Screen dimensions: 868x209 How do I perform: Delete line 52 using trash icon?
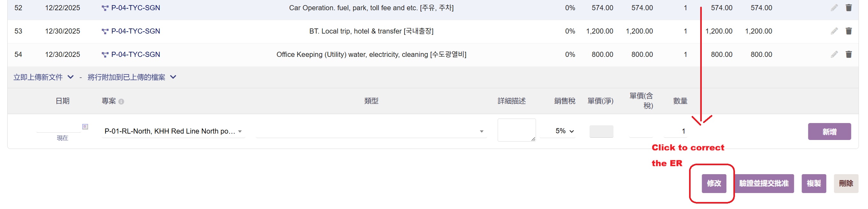click(849, 8)
